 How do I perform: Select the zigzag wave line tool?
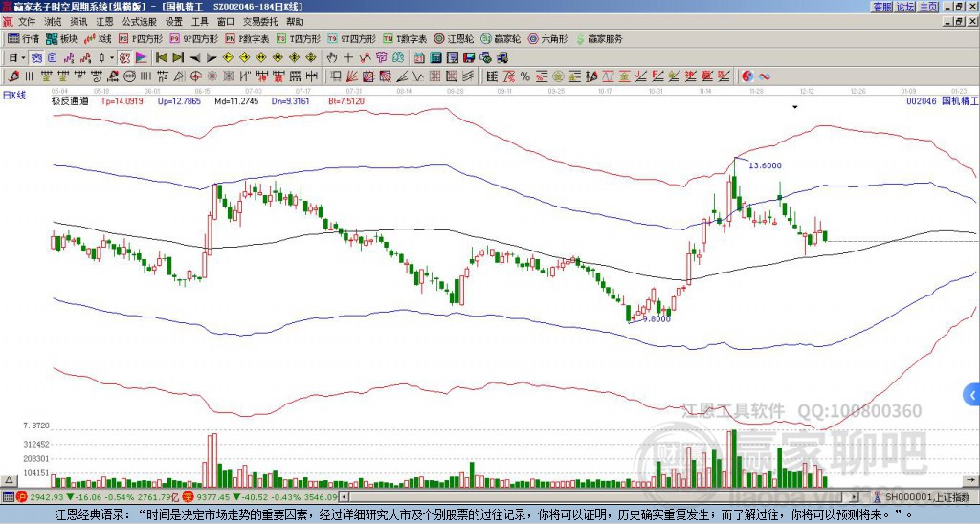416,76
